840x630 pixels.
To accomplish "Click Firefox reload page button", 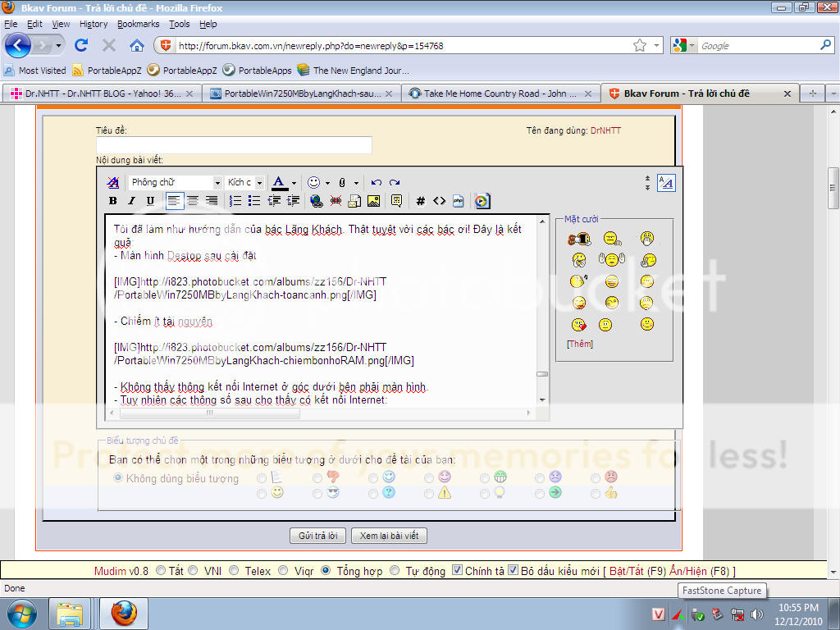I will (x=81, y=46).
